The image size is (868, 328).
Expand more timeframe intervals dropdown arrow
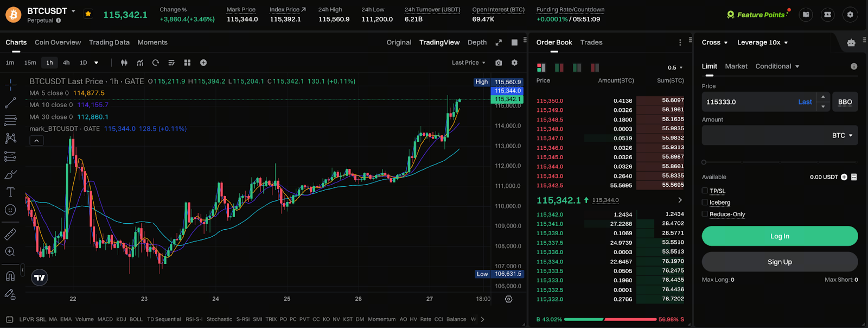[x=97, y=62]
